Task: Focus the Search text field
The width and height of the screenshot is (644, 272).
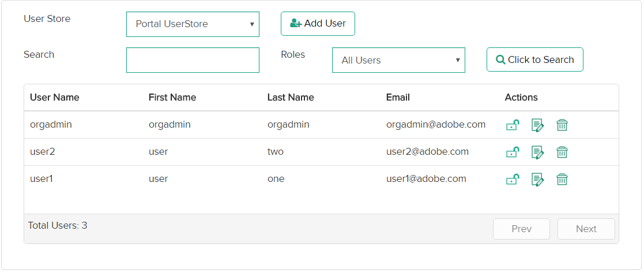Action: pyautogui.click(x=193, y=60)
